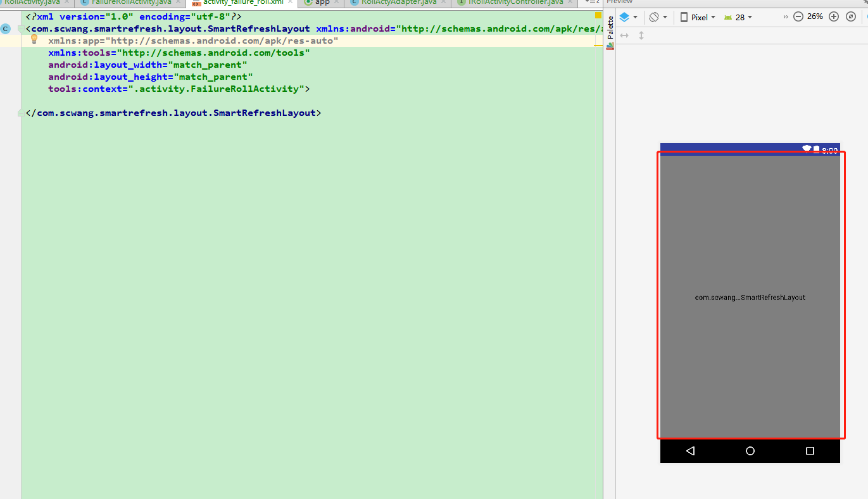The width and height of the screenshot is (868, 499).
Task: Expand the overflow chevron in preview toolbar
Action: tap(785, 17)
